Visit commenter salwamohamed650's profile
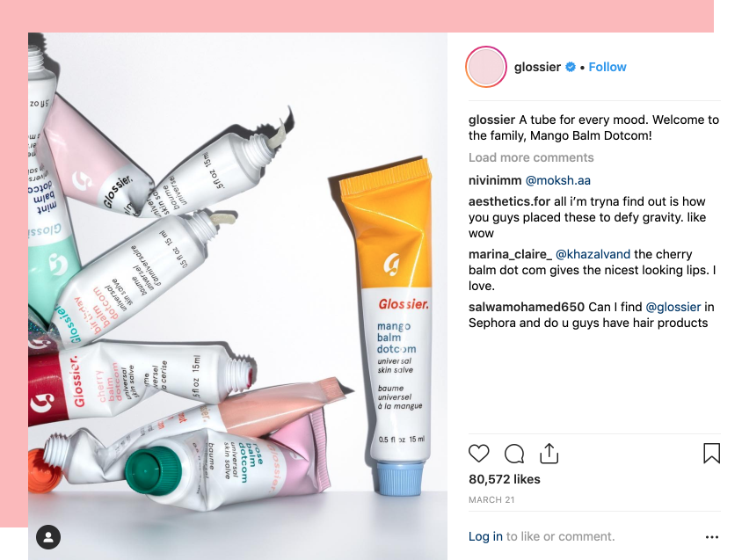Screen dimensions: 742x560 (x=527, y=307)
